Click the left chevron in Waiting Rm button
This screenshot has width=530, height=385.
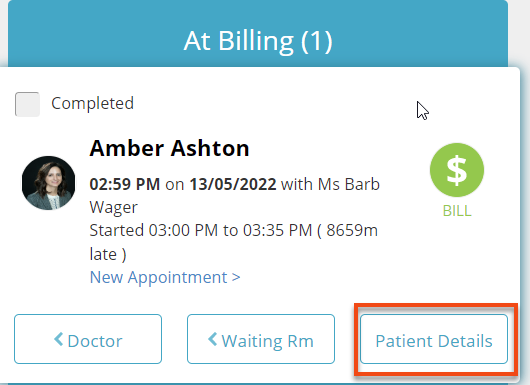point(212,339)
